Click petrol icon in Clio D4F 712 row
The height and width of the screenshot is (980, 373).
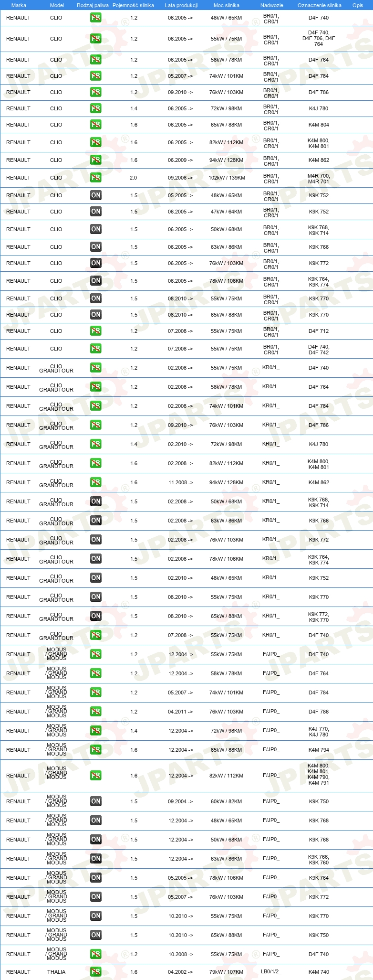click(96, 331)
